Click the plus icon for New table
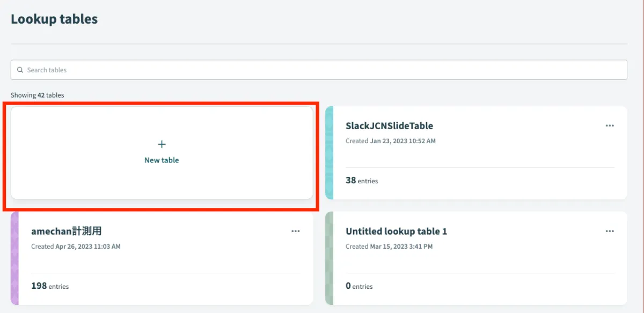644x313 pixels. [162, 144]
